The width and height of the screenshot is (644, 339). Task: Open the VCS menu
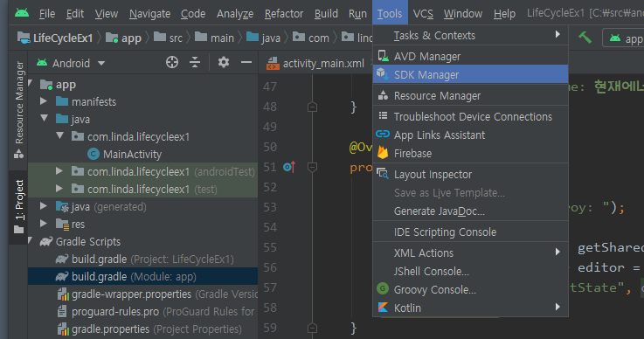423,14
